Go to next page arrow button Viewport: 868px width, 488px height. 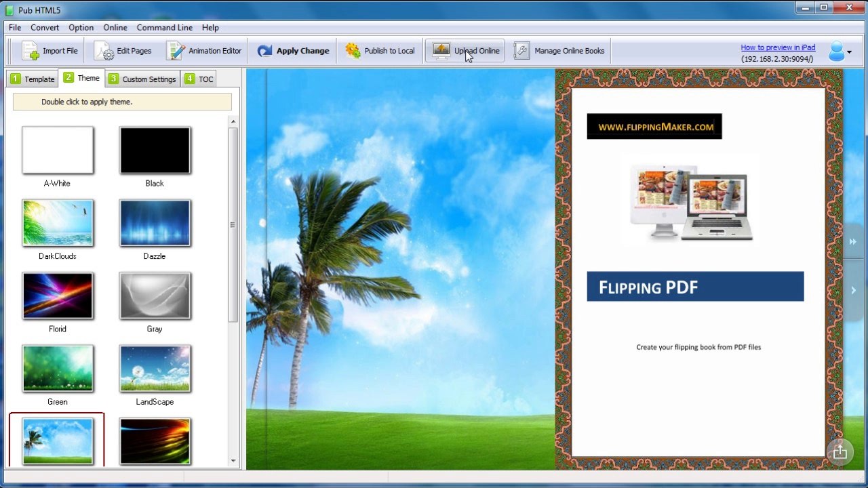(853, 290)
